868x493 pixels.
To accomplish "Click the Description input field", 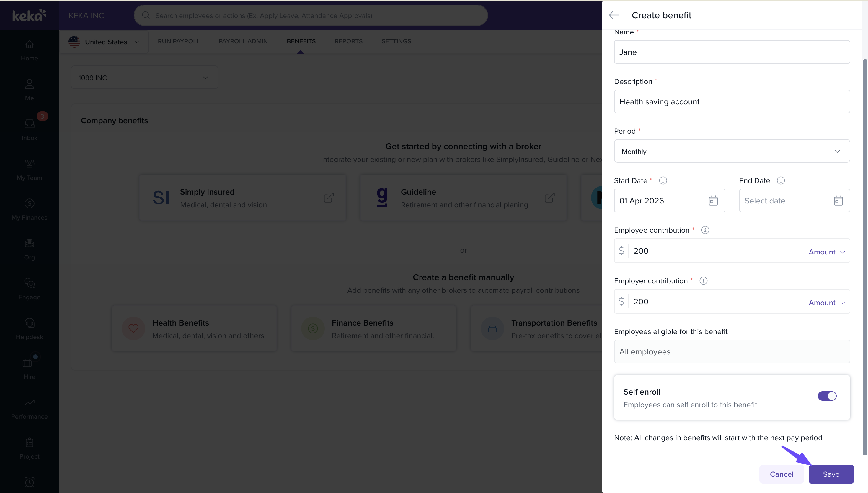I will [732, 102].
